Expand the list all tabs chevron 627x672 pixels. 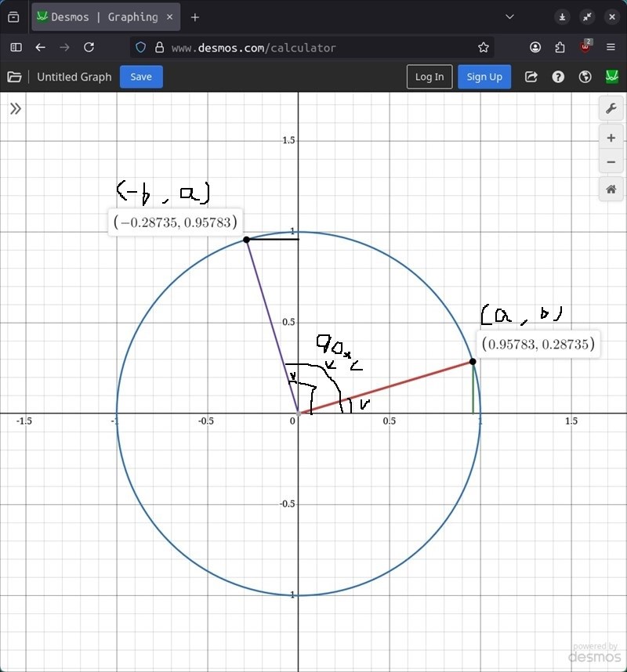click(510, 16)
